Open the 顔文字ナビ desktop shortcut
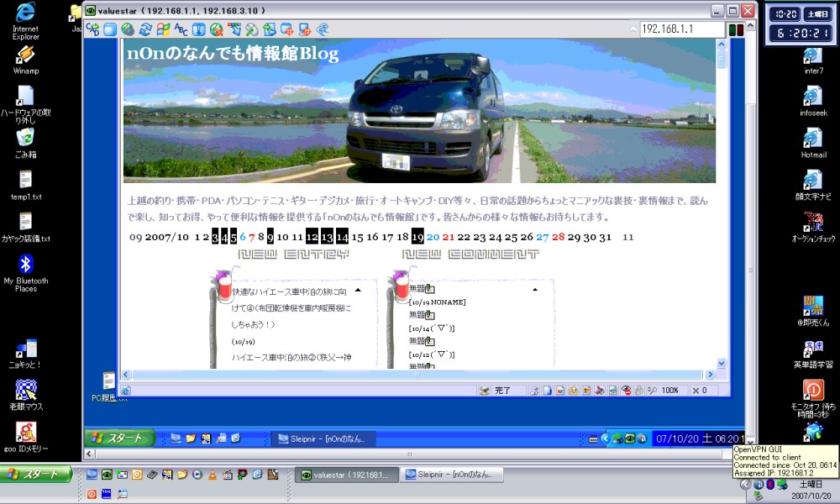 813,185
